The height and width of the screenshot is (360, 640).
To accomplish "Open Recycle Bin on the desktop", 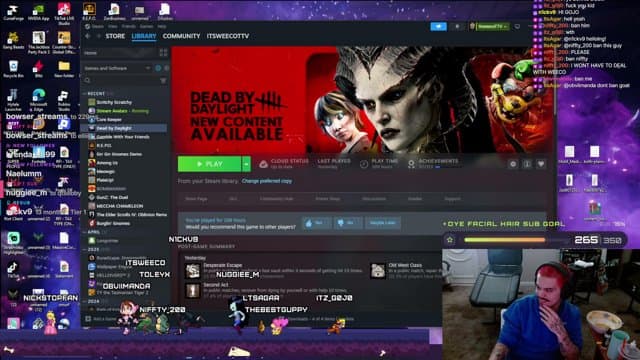I will click(x=13, y=68).
